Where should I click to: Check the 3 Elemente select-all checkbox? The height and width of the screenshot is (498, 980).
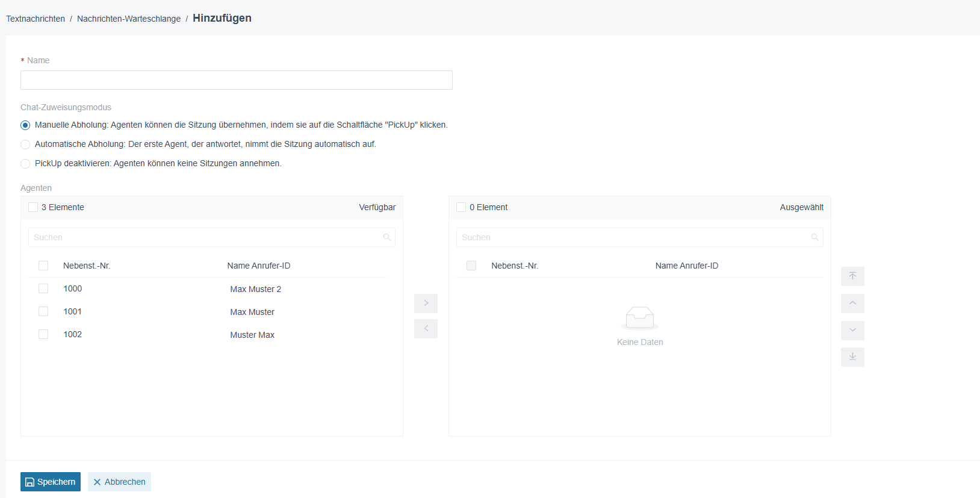(33, 207)
